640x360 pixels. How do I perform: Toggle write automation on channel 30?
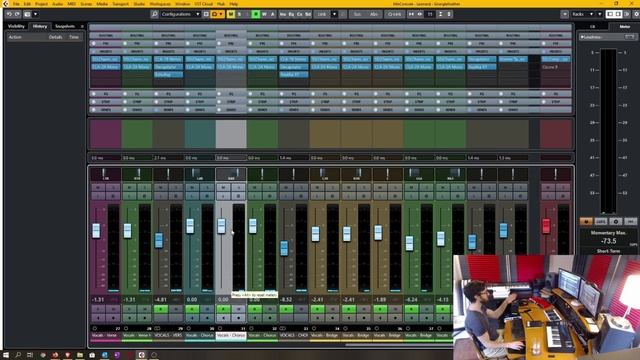(207, 309)
